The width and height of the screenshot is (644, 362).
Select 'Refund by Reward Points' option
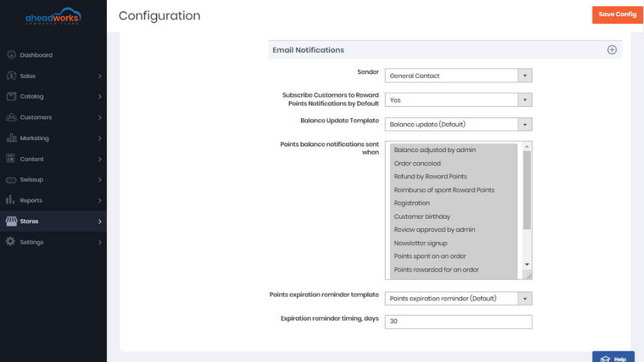[453, 177]
